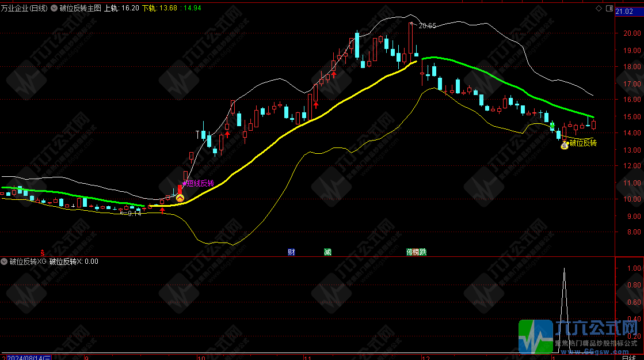Click the diamond icon at top right
The image size is (644, 360).
pyautogui.click(x=599, y=9)
